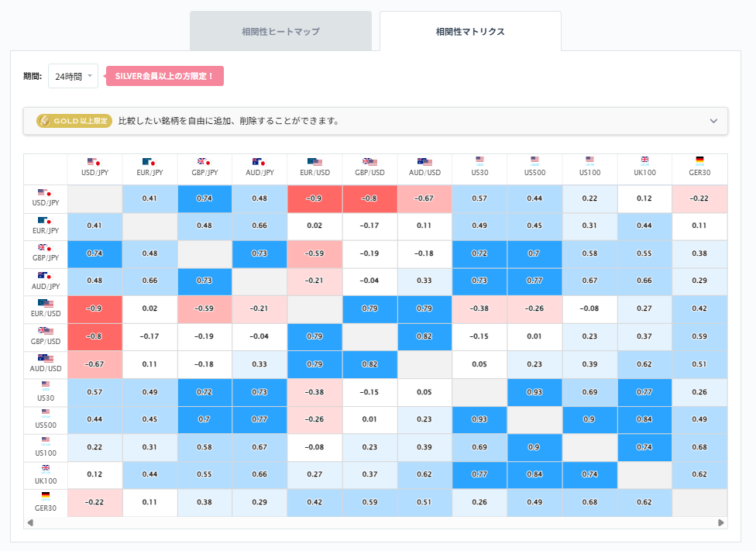Click the GER30 flag icon in left column
Viewport: 756px width, 551px height.
46,497
